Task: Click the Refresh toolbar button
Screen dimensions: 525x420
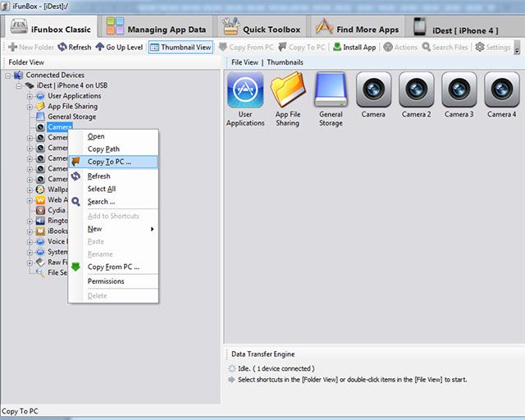Action: (74, 47)
